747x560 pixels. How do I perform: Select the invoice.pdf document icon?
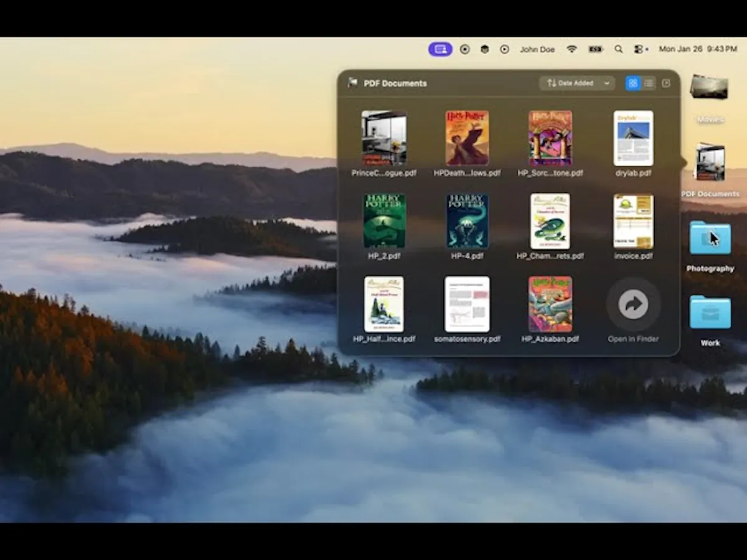coord(633,221)
